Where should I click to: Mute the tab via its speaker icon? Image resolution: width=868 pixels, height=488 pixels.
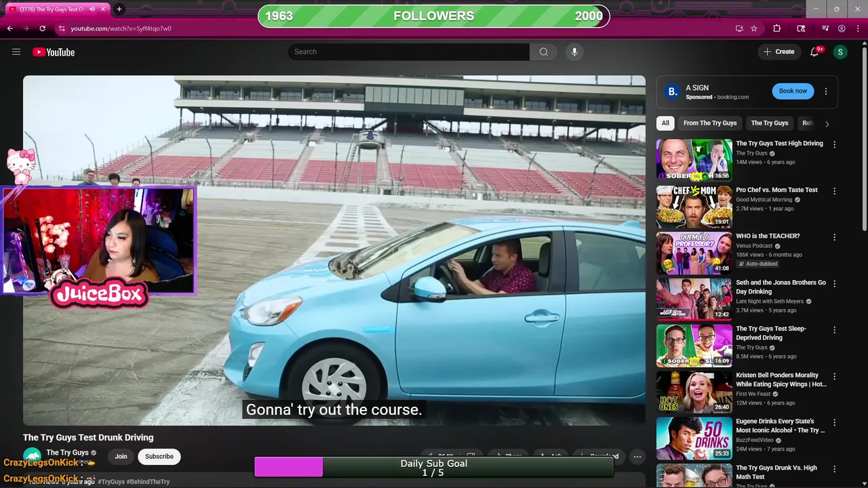[92, 9]
